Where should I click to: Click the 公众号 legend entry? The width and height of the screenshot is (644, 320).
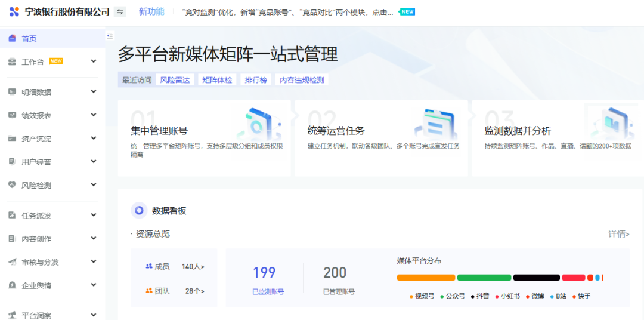pyautogui.click(x=453, y=296)
